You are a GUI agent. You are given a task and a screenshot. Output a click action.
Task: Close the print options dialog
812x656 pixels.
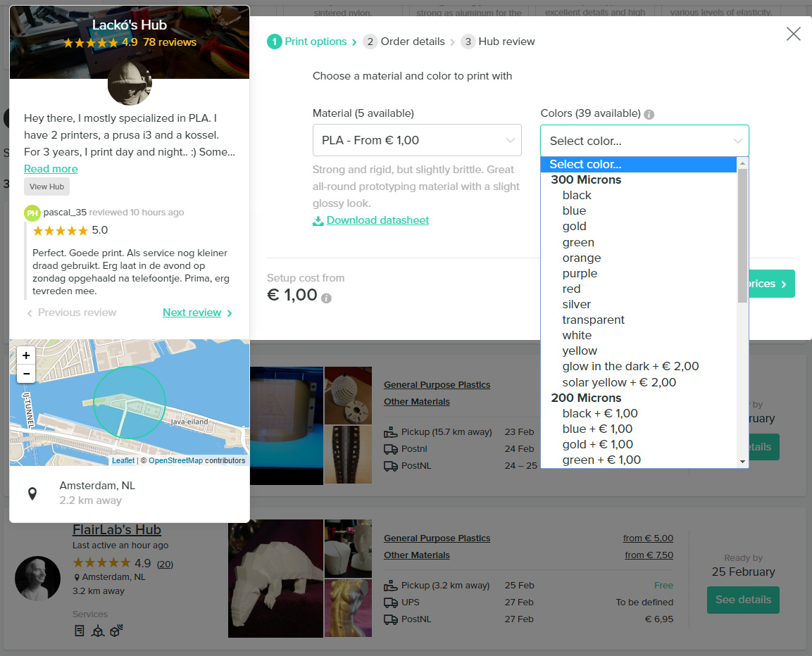tap(793, 34)
